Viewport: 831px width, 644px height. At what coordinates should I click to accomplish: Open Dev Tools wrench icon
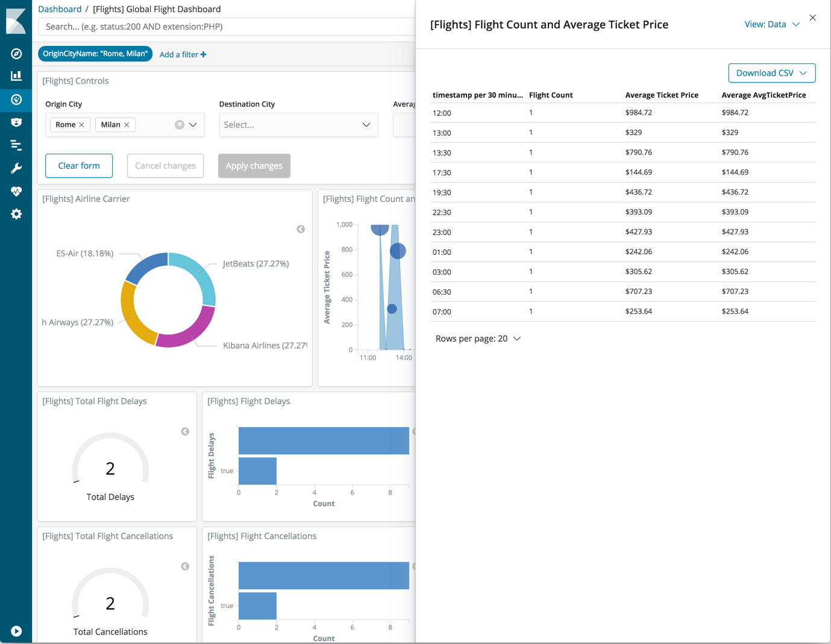pyautogui.click(x=16, y=168)
